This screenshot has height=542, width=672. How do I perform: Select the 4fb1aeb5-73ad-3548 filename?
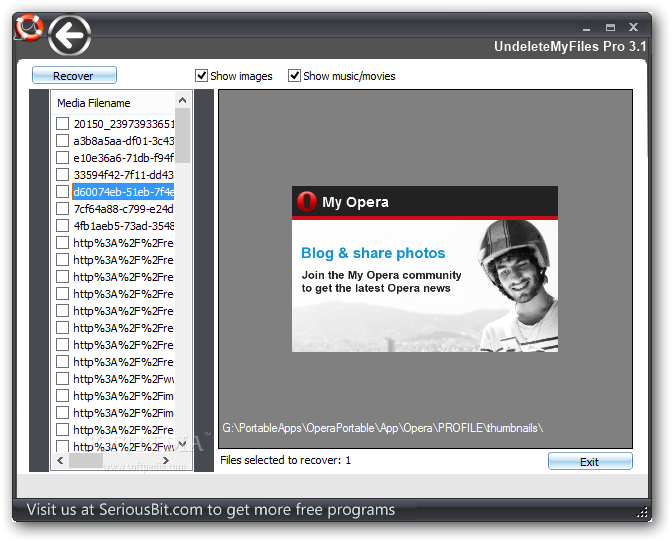(x=123, y=226)
